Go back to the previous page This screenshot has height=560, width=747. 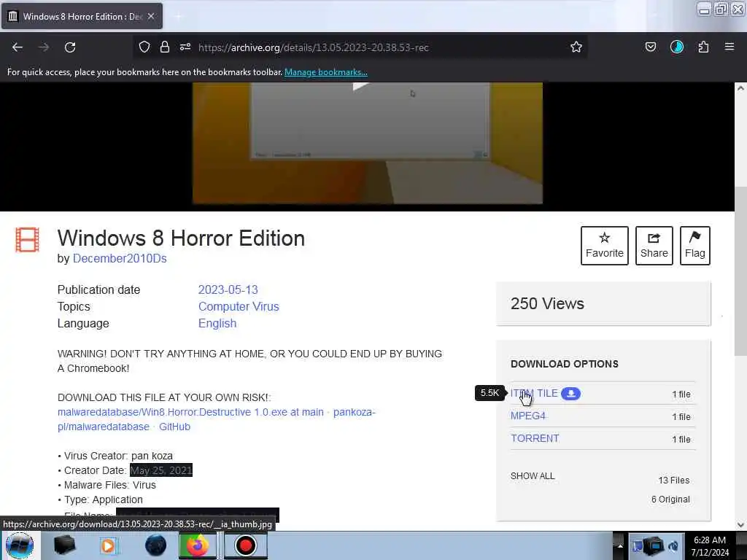(18, 47)
